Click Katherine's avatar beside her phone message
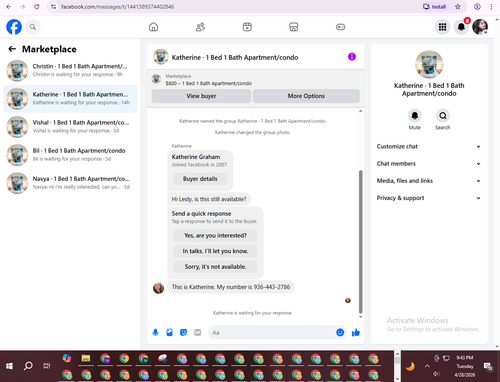This screenshot has height=382, width=500. point(158,288)
